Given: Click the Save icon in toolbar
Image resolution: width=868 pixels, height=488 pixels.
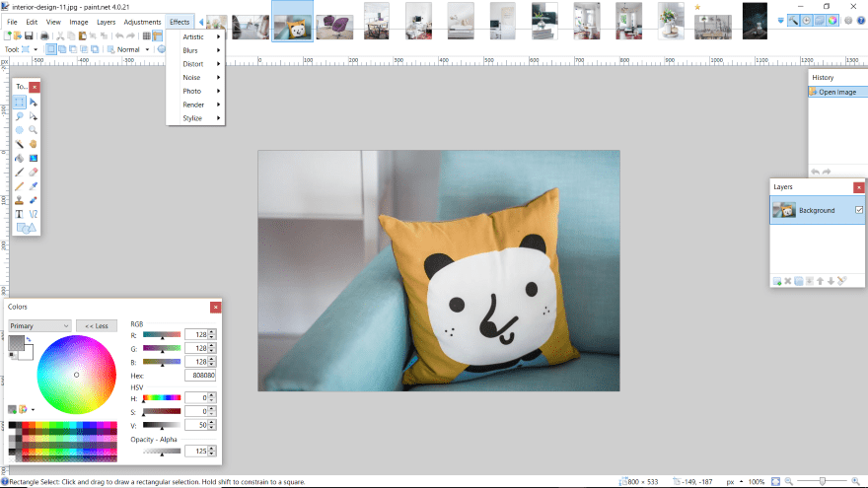Looking at the screenshot, I should pyautogui.click(x=31, y=35).
